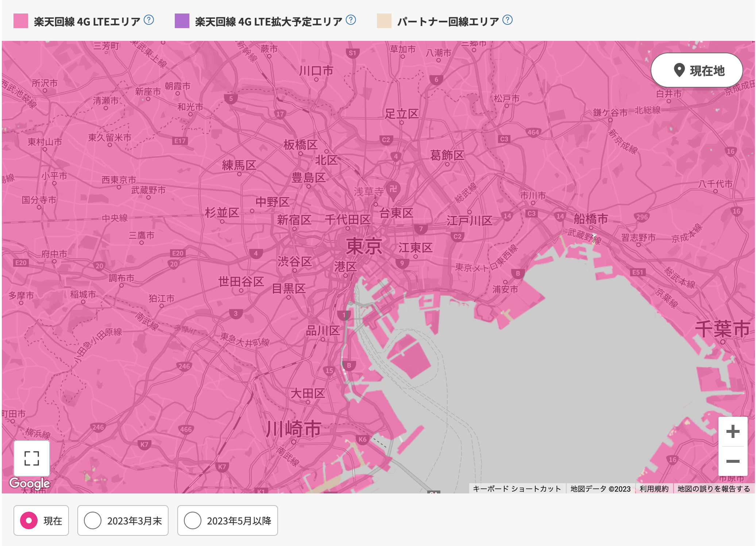Image resolution: width=756 pixels, height=546 pixels.
Task: Click the 府中市 label on the map
Action: click(x=54, y=254)
